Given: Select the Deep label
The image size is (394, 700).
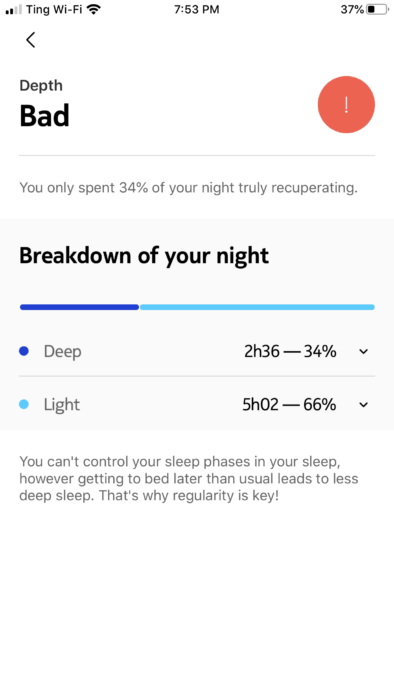Looking at the screenshot, I should (62, 352).
